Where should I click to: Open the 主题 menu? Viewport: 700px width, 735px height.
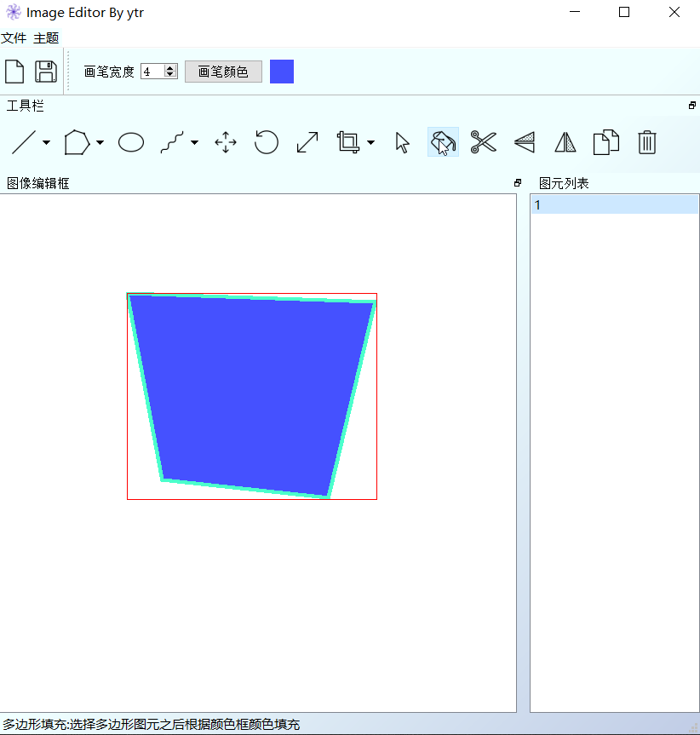pyautogui.click(x=46, y=38)
